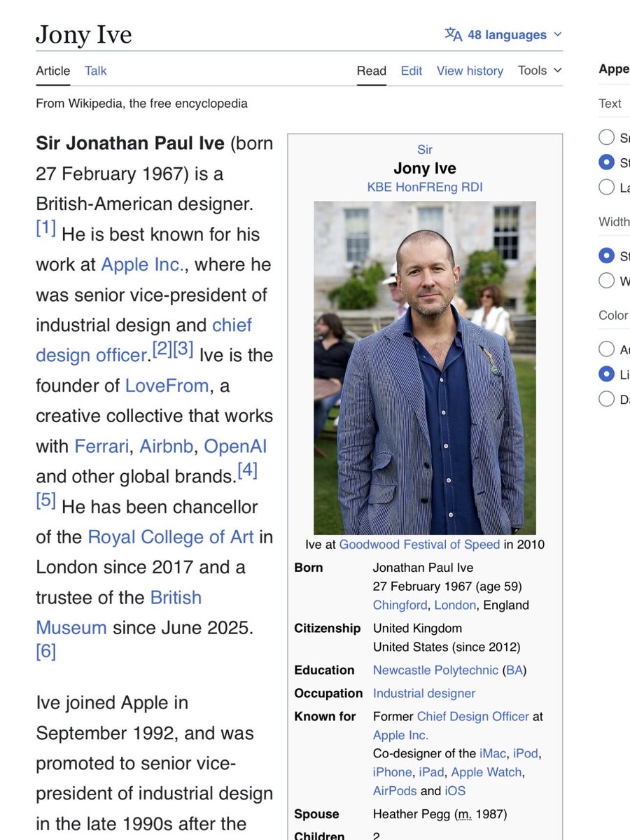Screen dimensions: 630x840
Task: Click 'Heather Pegg' spouse text
Action: coord(410,814)
